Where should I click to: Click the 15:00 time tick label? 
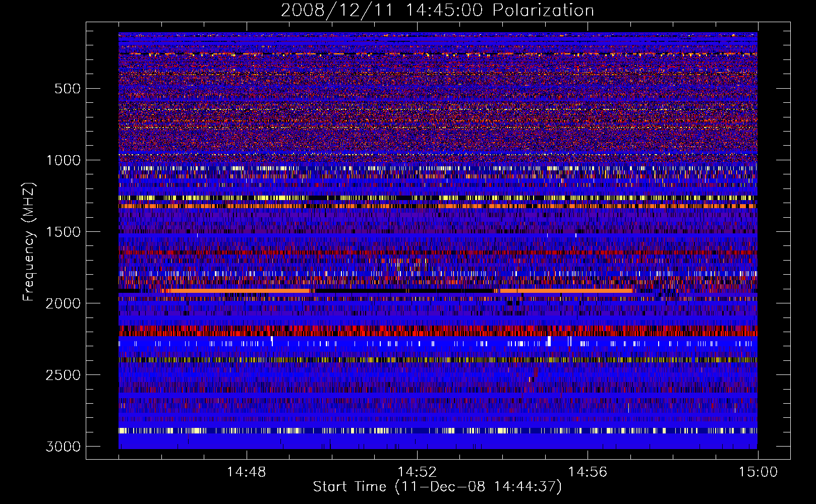[758, 472]
